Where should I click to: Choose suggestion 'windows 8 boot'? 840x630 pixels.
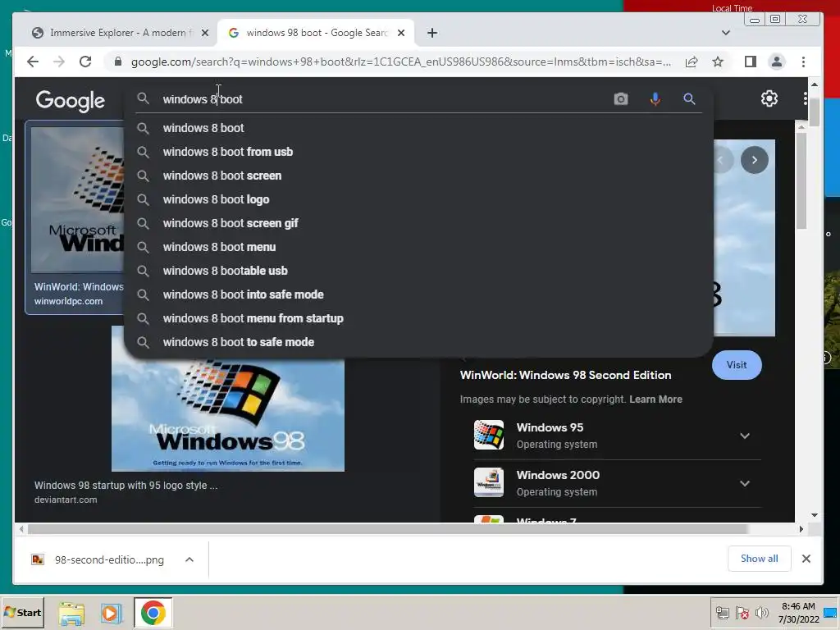[418, 128]
